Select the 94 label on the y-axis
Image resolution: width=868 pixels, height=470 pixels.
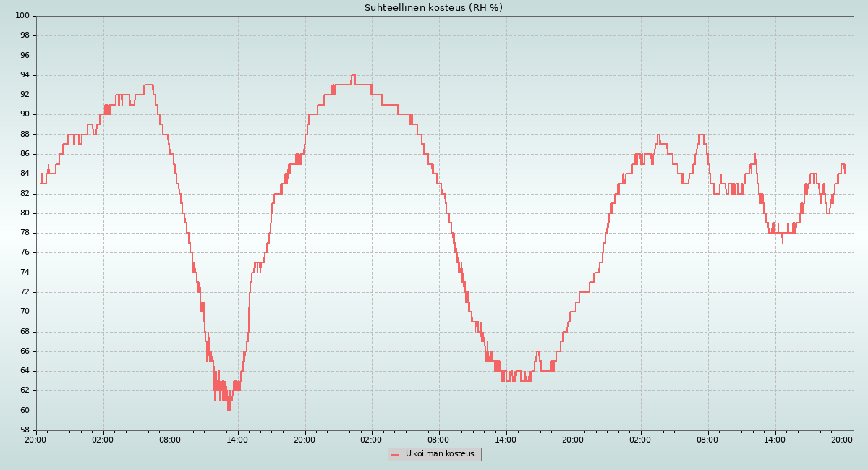click(24, 75)
